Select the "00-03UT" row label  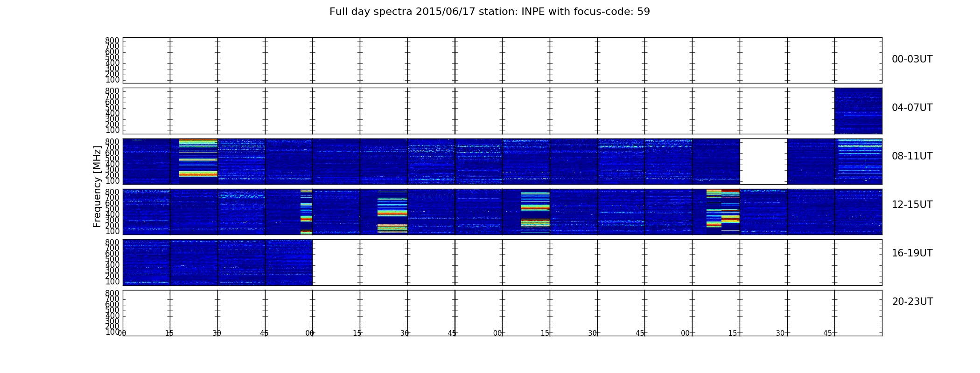[912, 59]
